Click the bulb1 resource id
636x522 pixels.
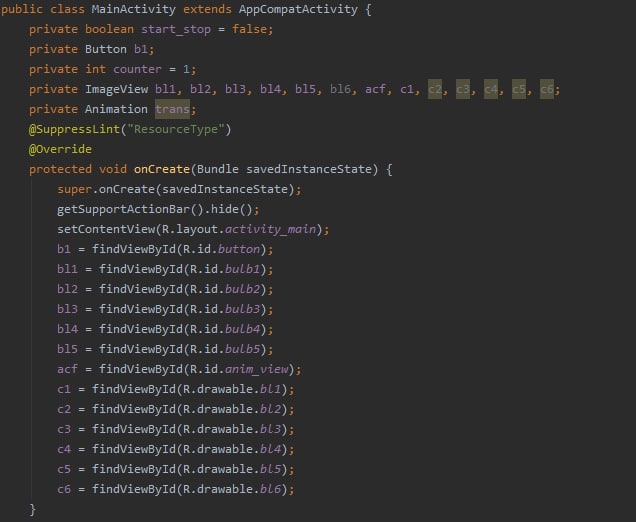coord(242,269)
